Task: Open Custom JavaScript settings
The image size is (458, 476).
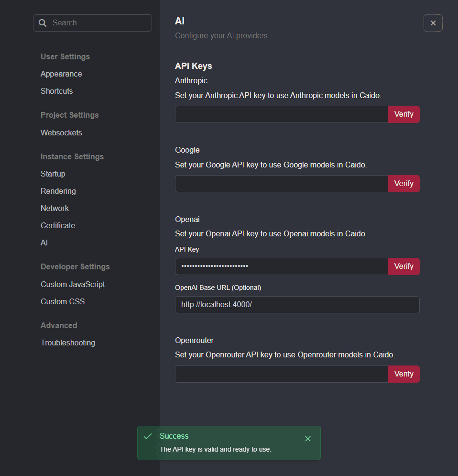Action: point(73,284)
